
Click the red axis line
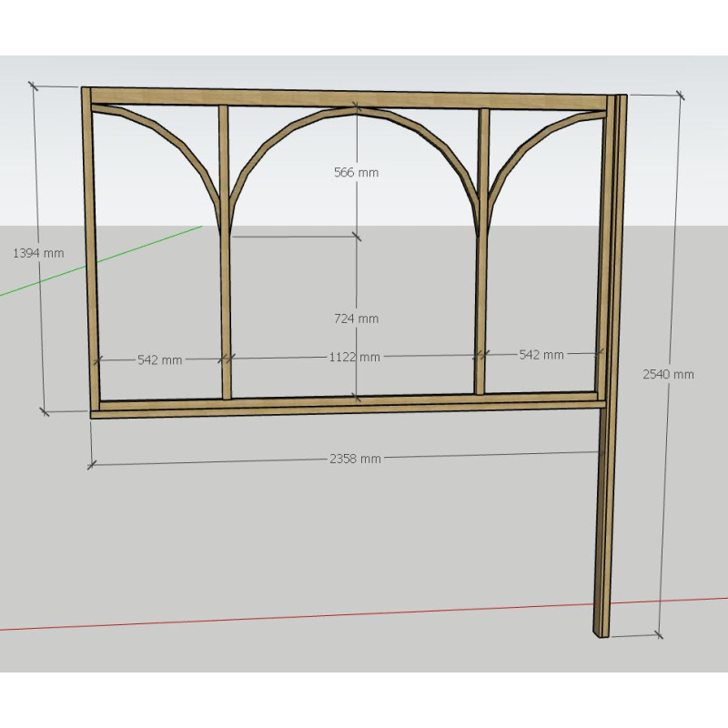click(273, 616)
